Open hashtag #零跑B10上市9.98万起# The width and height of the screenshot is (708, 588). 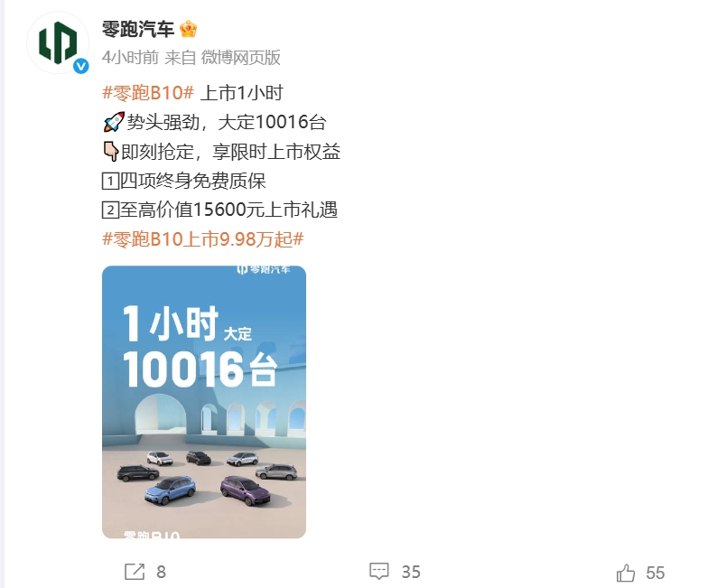click(x=202, y=239)
